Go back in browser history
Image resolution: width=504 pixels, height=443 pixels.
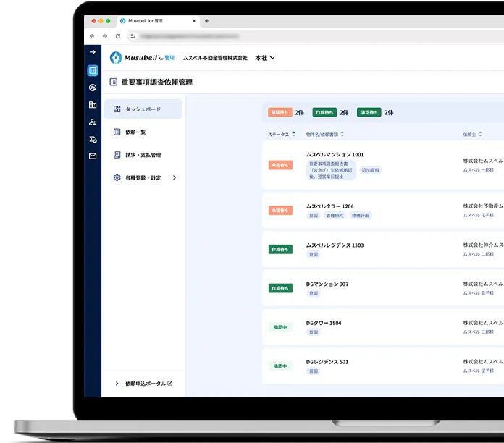(x=92, y=36)
